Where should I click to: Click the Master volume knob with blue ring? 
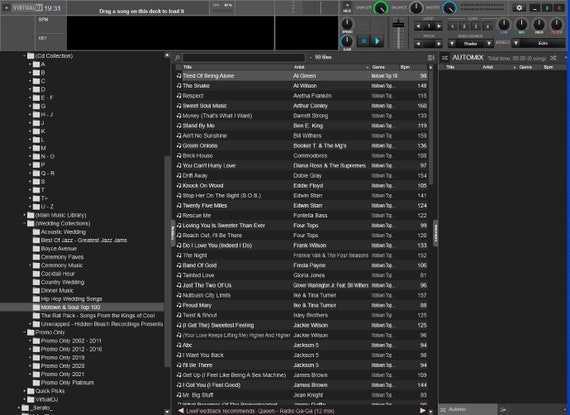[449, 8]
